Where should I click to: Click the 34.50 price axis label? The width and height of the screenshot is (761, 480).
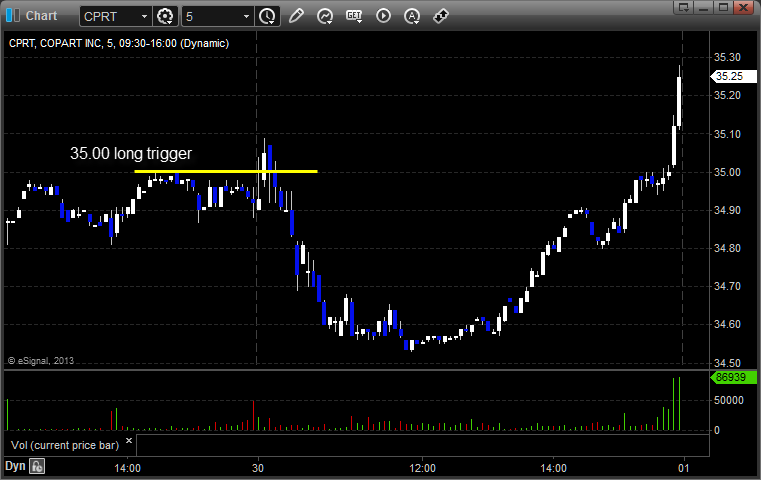(x=727, y=363)
